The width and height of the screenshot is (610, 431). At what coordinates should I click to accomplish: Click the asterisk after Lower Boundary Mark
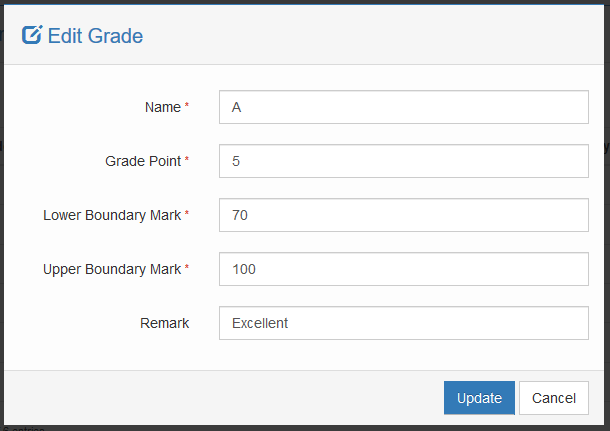[187, 214]
